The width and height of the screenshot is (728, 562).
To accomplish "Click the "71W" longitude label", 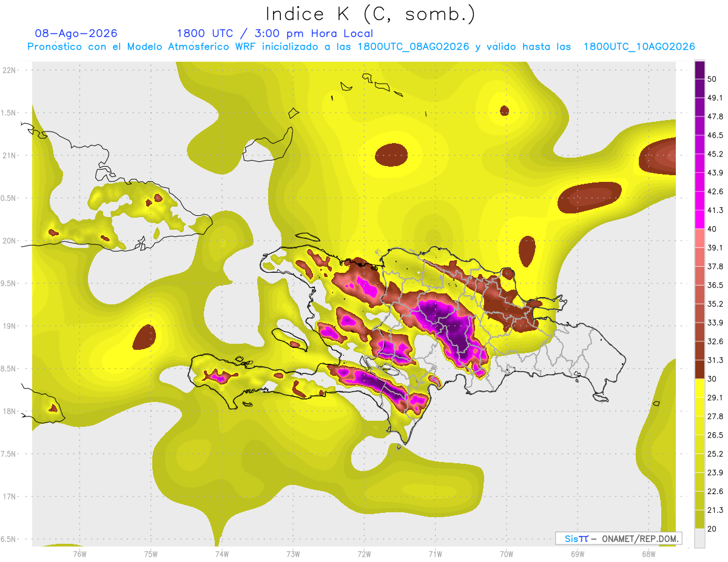I will click(435, 554).
